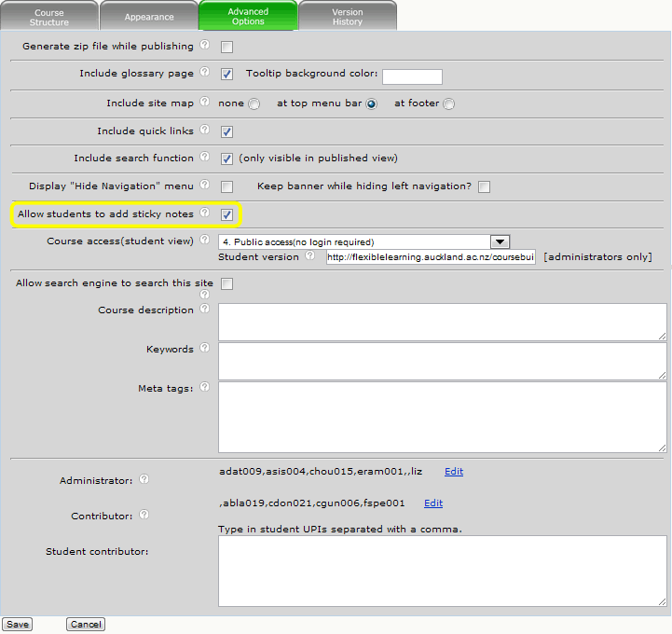Open help icon for Include glossary page
The height and width of the screenshot is (634, 672).
[x=205, y=72]
